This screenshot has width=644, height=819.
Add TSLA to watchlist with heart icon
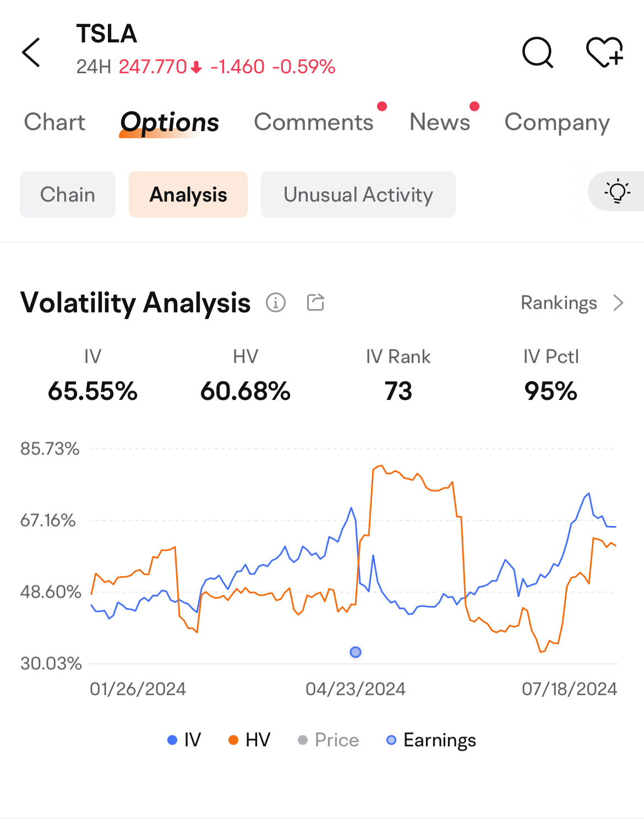tap(604, 52)
